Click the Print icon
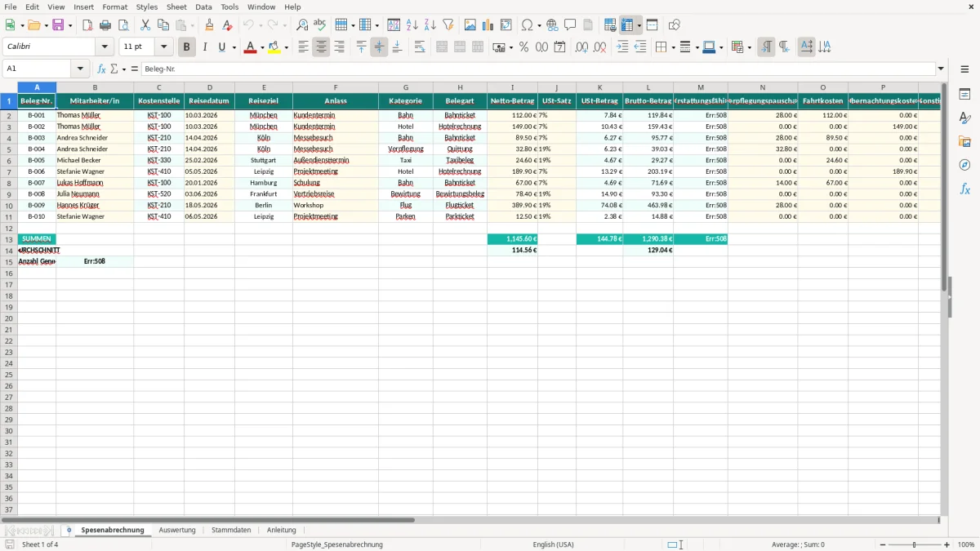This screenshot has height=551, width=980. click(x=105, y=25)
